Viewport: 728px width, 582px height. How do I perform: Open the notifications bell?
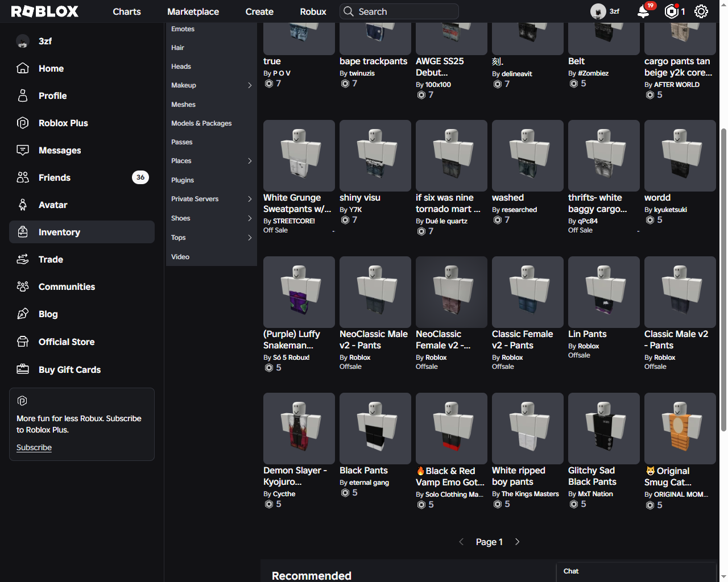[x=643, y=11]
